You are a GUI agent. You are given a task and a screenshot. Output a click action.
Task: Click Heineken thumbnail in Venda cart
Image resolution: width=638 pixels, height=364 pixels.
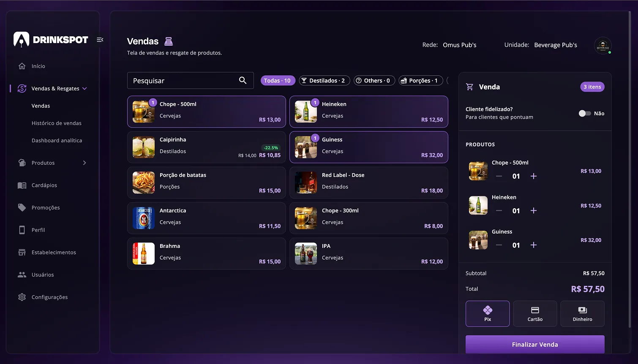coord(478,206)
